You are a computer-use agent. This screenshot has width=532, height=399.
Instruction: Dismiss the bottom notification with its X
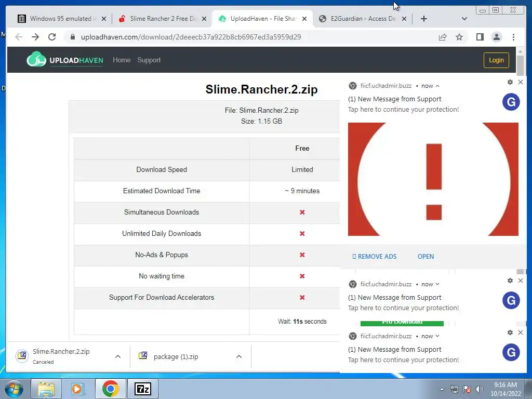(x=521, y=332)
